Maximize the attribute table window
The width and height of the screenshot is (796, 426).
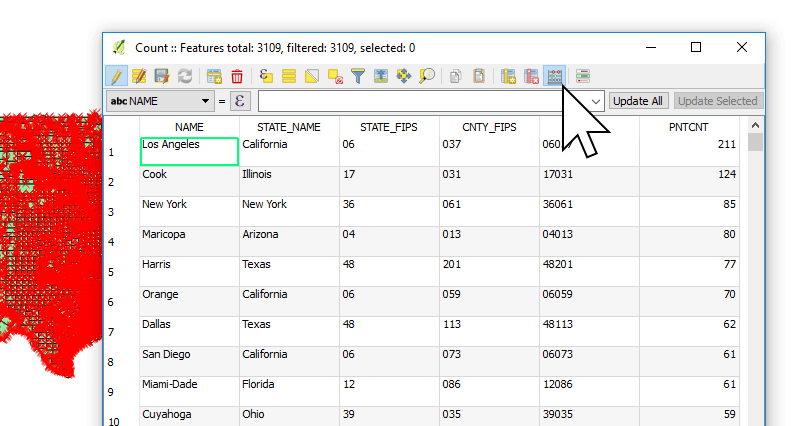696,47
